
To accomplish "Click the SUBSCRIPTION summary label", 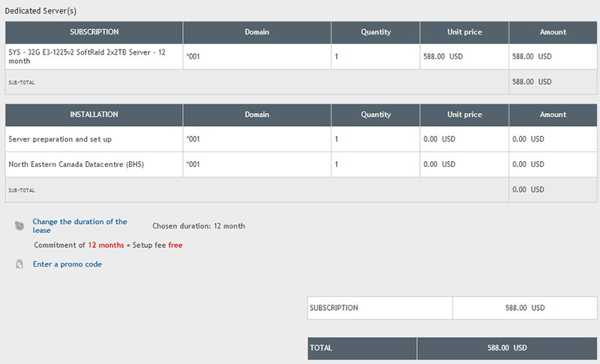I will [334, 308].
